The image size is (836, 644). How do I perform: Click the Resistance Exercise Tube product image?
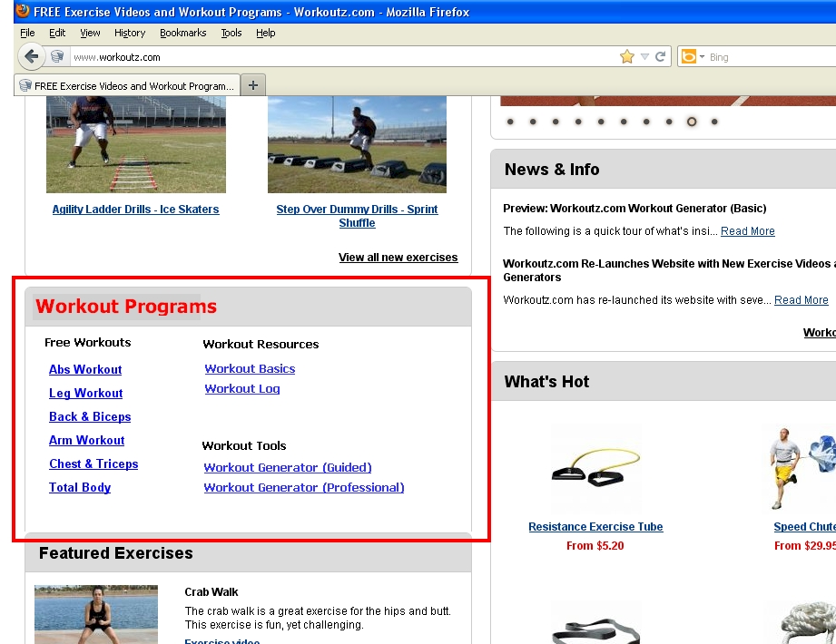596,468
